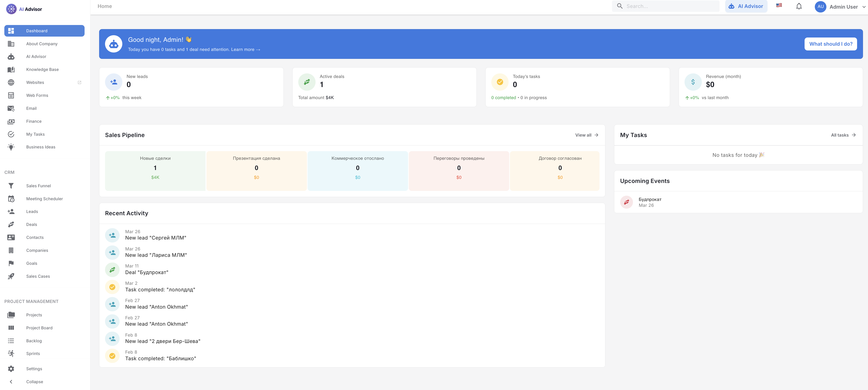This screenshot has height=390, width=868.
Task: Select Contacts in the CRM menu
Action: point(45,237)
